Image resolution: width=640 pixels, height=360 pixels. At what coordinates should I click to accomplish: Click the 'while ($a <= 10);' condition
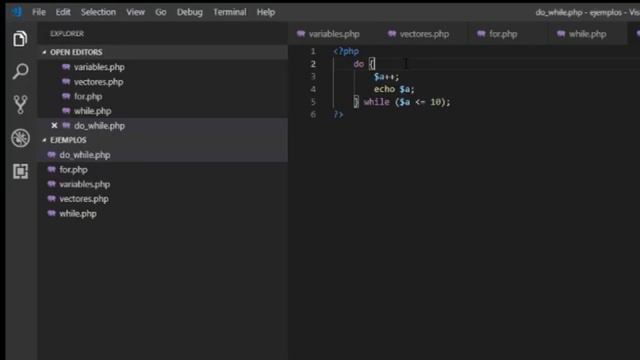click(x=407, y=102)
